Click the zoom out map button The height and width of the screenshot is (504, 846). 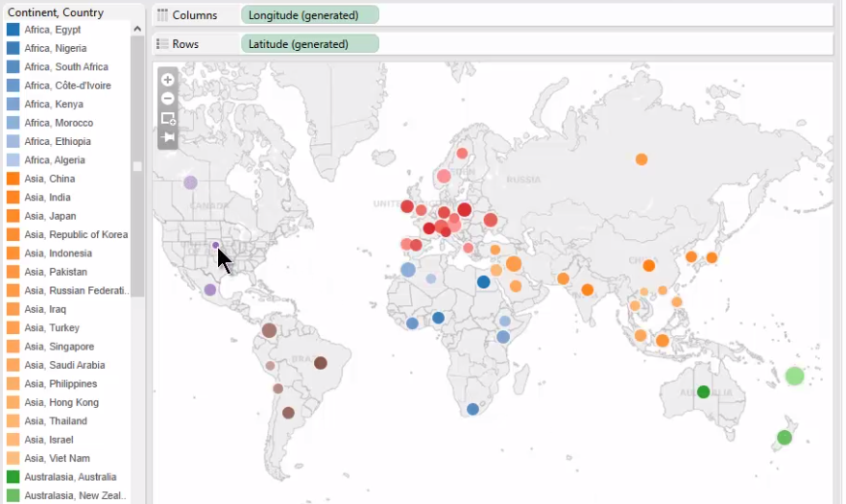click(168, 98)
